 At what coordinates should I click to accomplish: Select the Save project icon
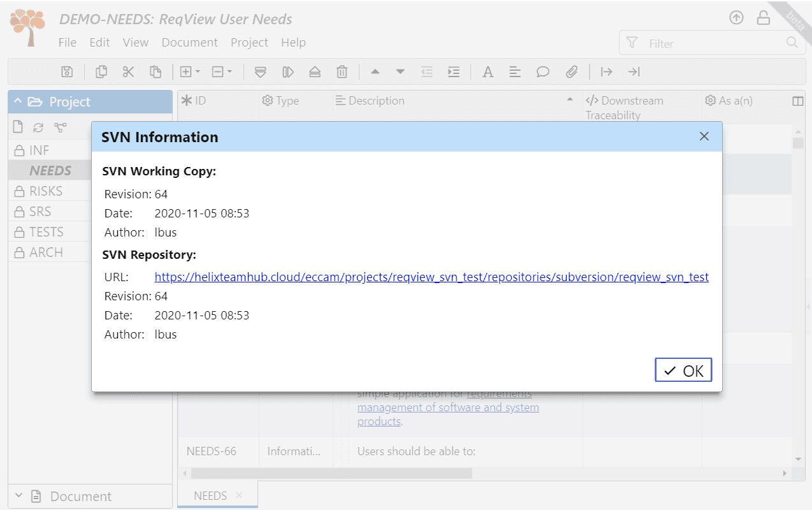pos(67,71)
